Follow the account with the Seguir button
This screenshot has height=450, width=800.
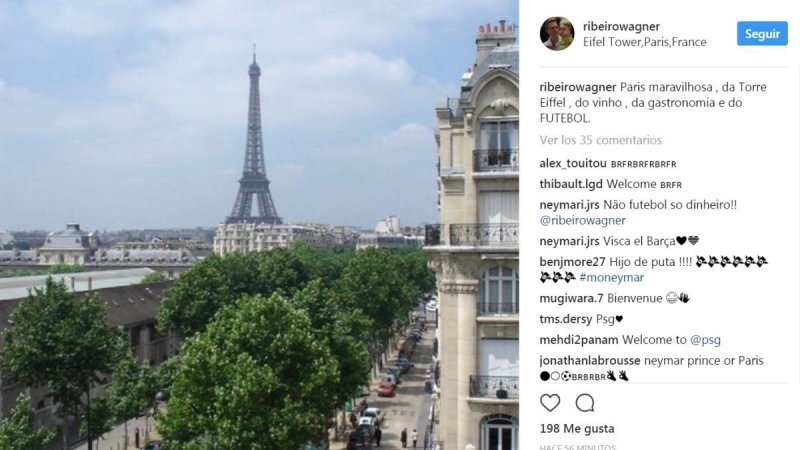[x=762, y=34]
